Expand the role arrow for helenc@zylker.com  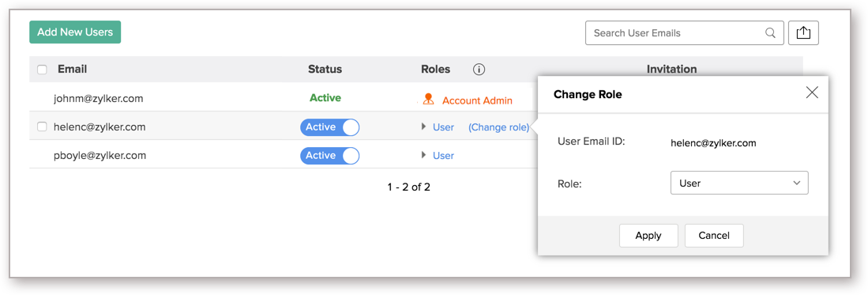[x=423, y=127]
